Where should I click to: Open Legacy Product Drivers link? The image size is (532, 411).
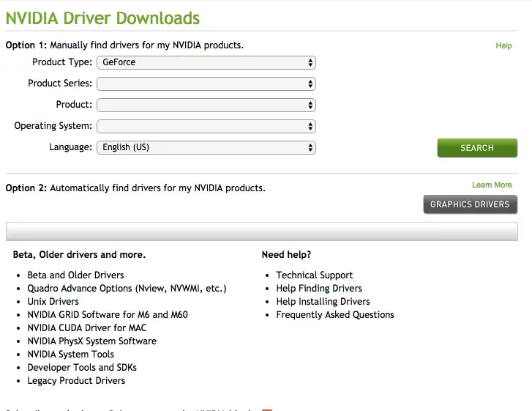[76, 380]
